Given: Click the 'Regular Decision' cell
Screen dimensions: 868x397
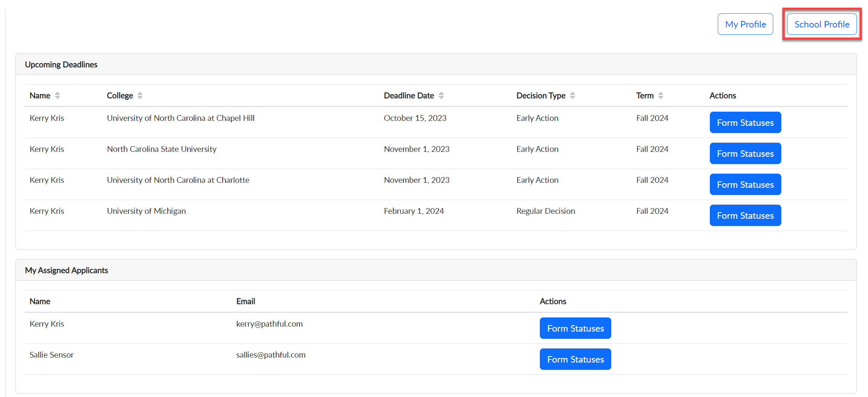Looking at the screenshot, I should [x=546, y=211].
